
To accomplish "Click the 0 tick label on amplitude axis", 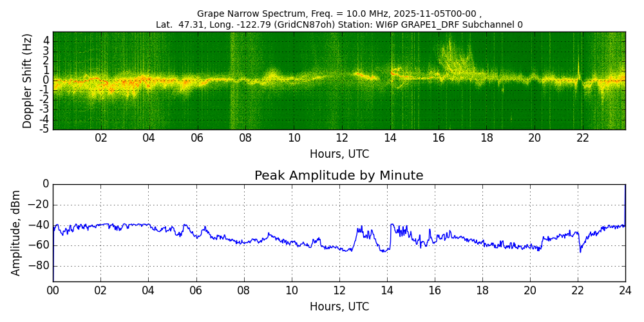I will point(46,184).
